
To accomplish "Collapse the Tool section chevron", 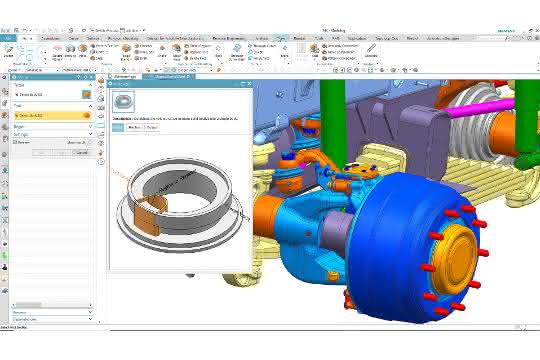I will (x=91, y=106).
